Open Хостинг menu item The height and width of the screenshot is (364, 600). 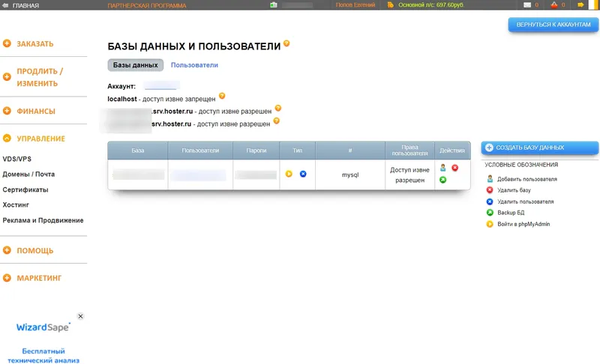(16, 204)
